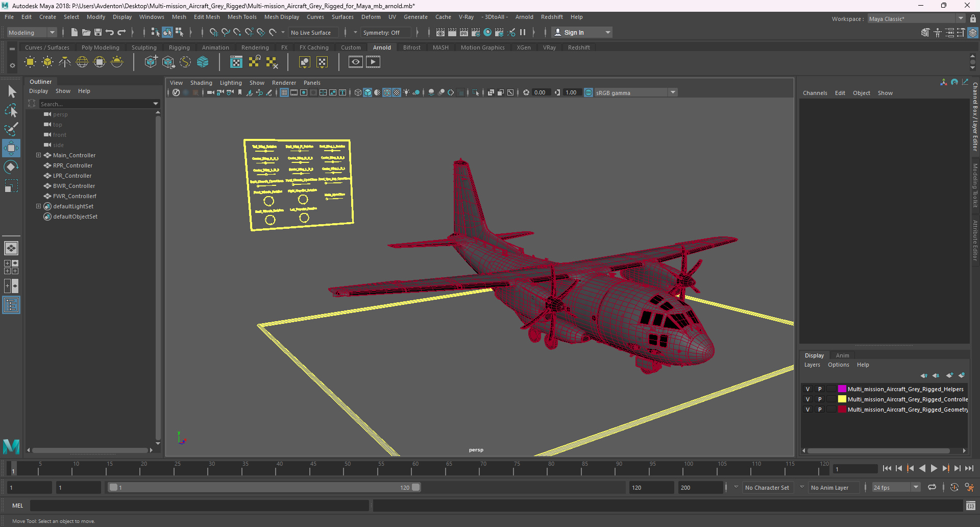Redo with the redo arrow icon

tap(121, 32)
